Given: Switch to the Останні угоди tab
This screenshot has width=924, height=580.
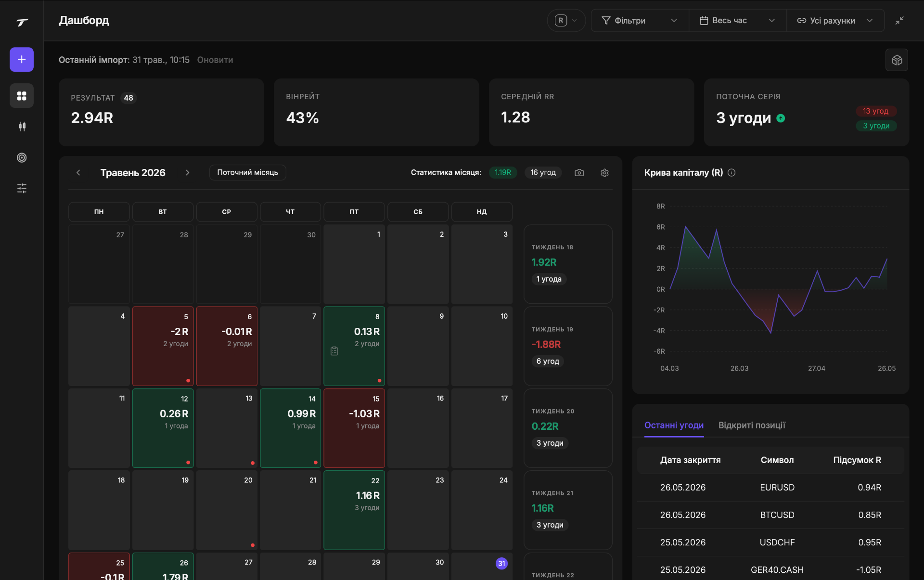Looking at the screenshot, I should pyautogui.click(x=674, y=425).
